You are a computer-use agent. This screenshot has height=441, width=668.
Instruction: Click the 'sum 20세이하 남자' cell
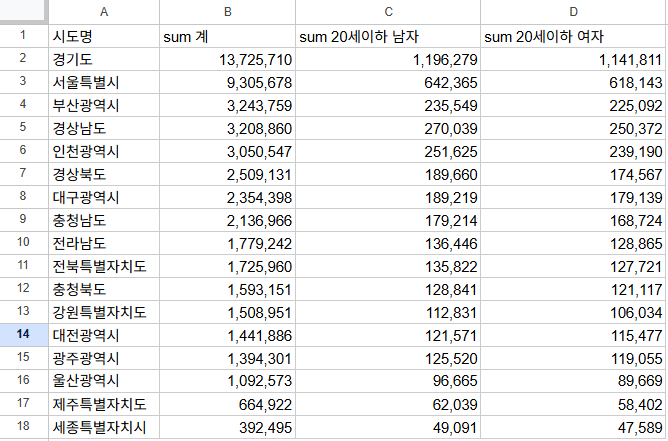pos(388,36)
